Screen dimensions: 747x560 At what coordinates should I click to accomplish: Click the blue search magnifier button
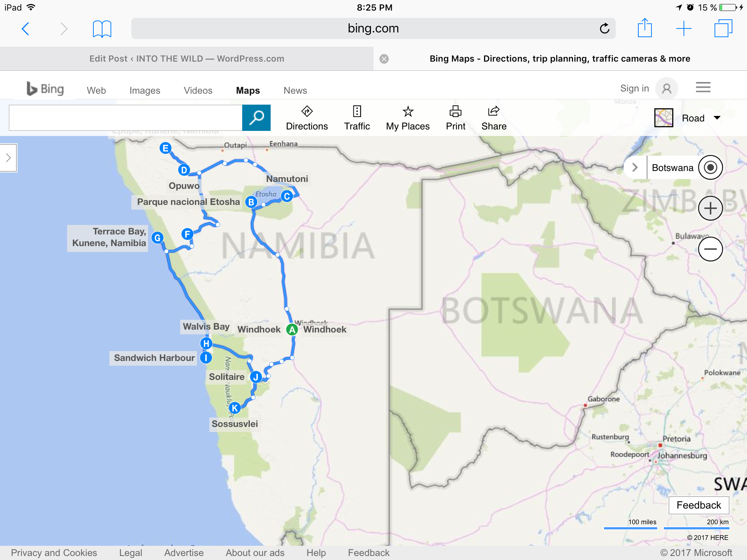[x=256, y=117]
